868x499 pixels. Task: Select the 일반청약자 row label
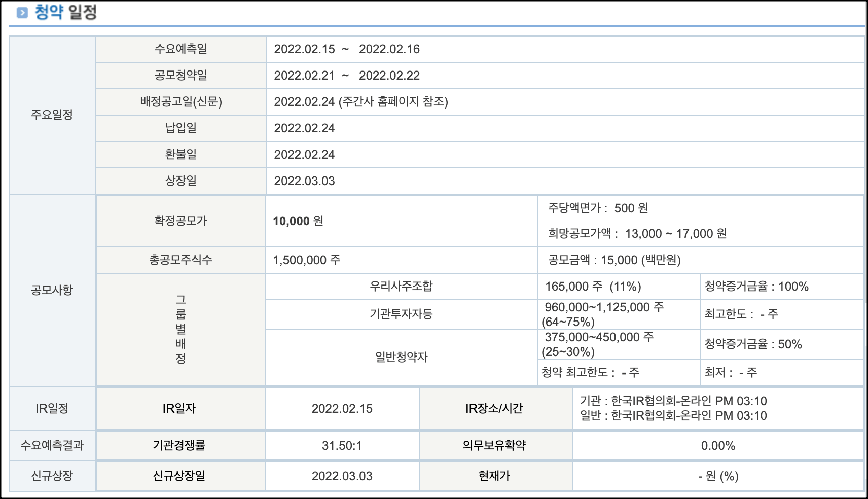401,358
